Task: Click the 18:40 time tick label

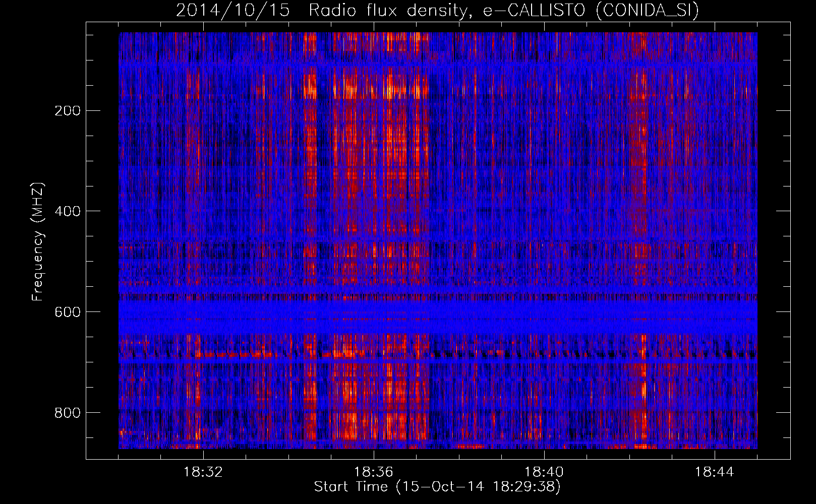Action: pos(544,472)
